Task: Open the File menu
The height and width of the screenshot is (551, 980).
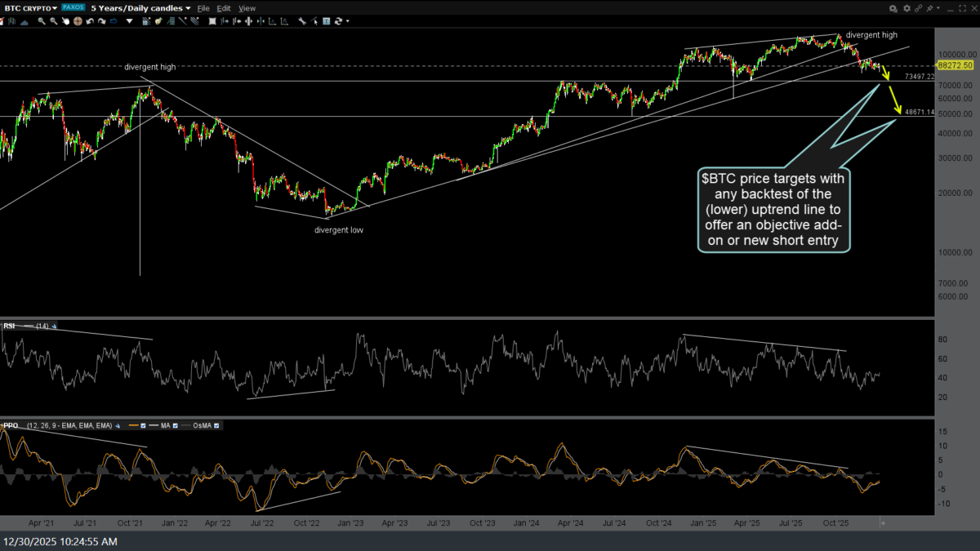Action: [203, 8]
